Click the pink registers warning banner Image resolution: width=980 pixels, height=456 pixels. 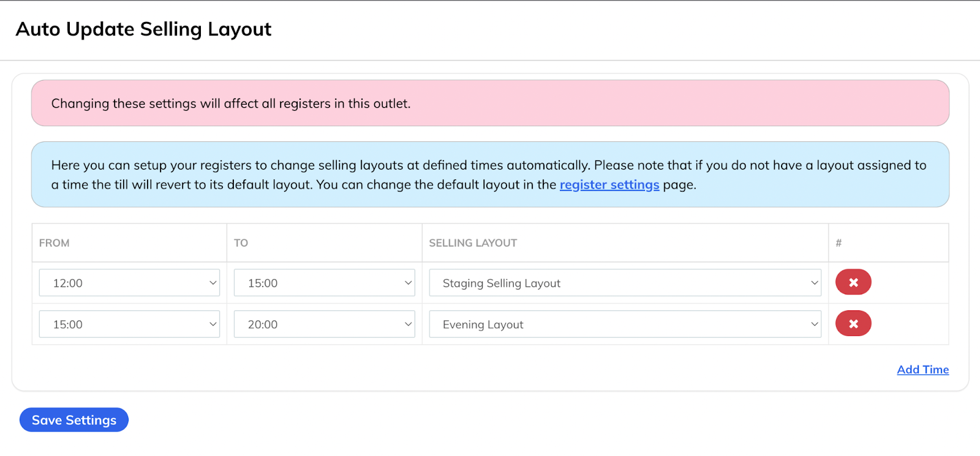(490, 103)
